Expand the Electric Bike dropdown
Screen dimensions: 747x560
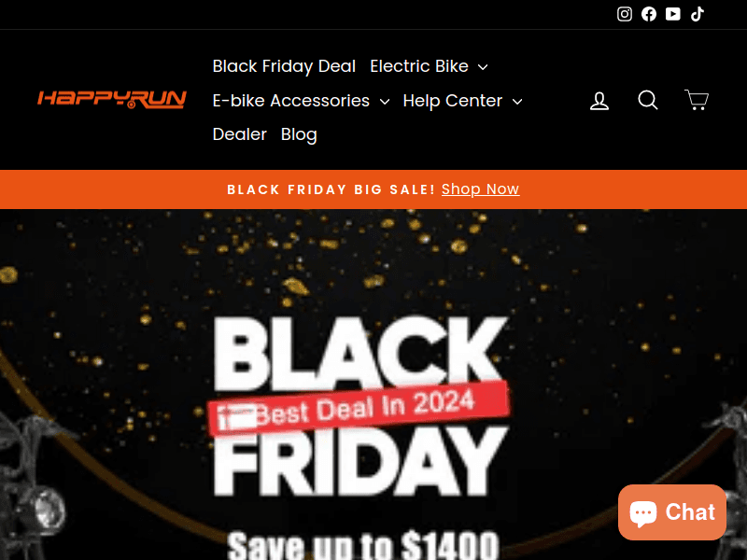pos(429,66)
